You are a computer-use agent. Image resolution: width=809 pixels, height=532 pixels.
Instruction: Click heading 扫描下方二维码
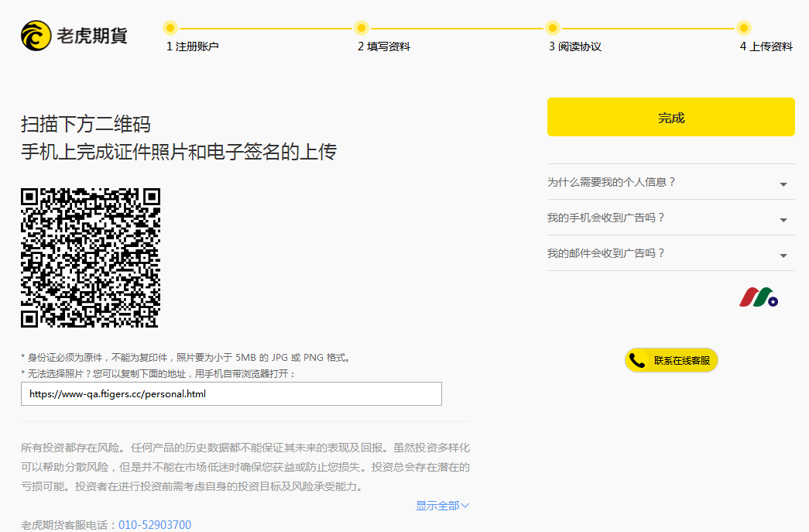coord(86,125)
